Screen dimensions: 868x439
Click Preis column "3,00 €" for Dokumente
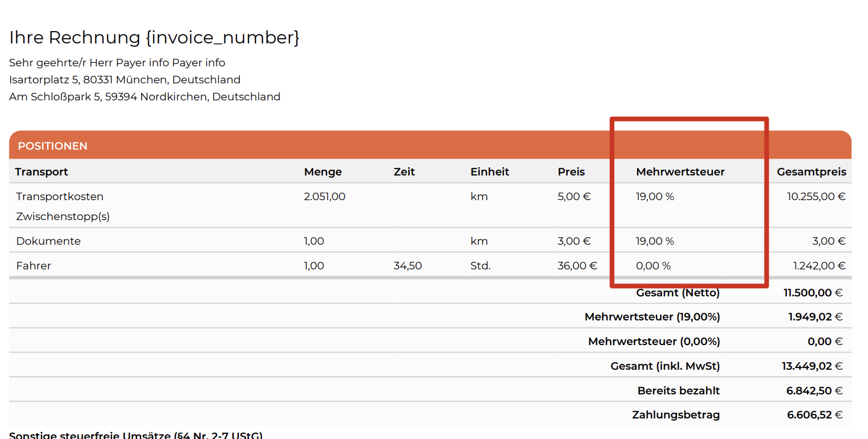(x=574, y=241)
